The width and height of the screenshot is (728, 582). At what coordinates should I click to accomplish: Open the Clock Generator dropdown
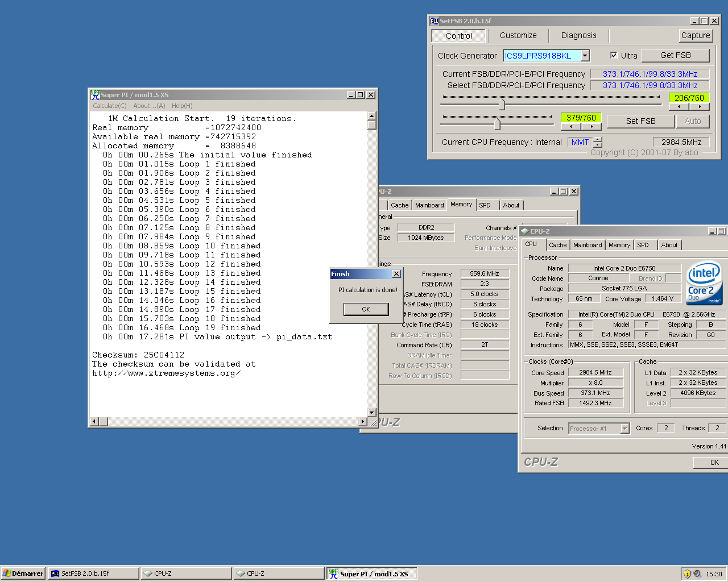(585, 56)
